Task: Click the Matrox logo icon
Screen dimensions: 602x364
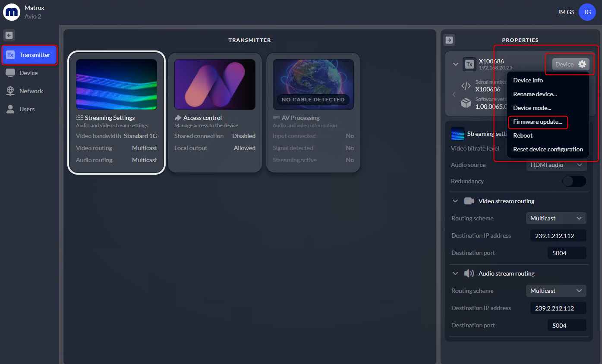Action: (11, 12)
